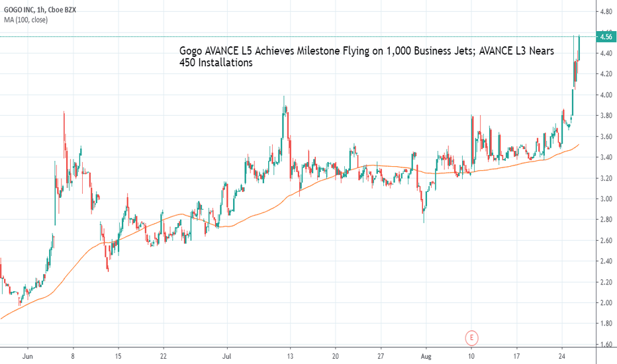
Task: Click the '20' date label on time axis
Action: pos(335,357)
